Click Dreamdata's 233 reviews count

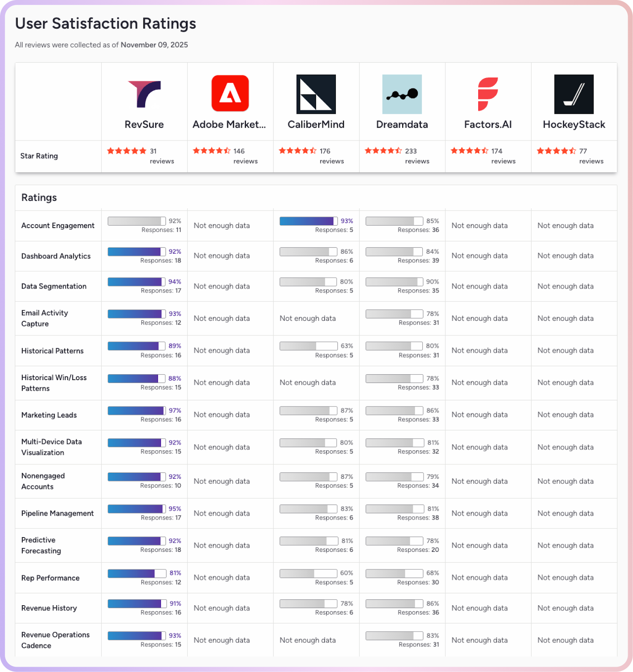coord(417,156)
